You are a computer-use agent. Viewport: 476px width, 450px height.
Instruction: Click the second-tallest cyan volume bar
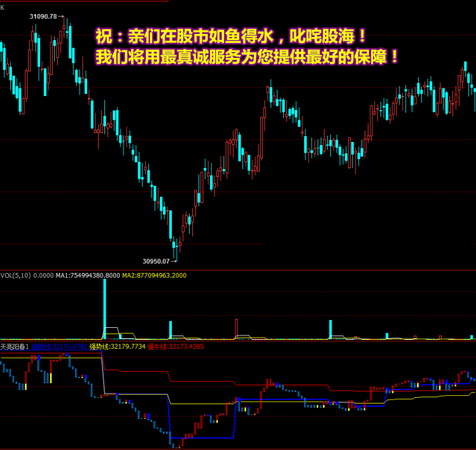click(331, 329)
